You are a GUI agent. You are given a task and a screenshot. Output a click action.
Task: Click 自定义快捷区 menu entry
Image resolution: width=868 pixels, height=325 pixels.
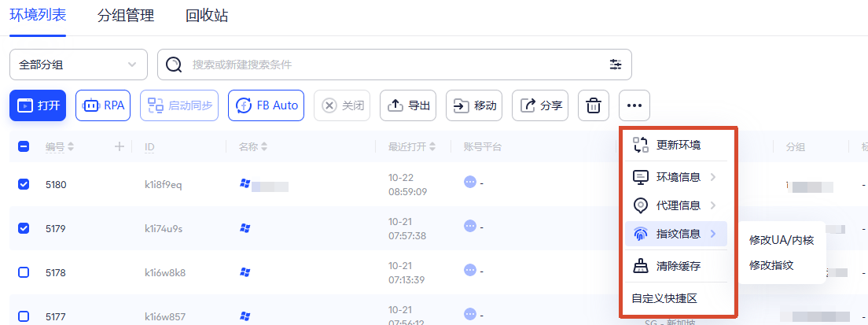[x=664, y=299]
